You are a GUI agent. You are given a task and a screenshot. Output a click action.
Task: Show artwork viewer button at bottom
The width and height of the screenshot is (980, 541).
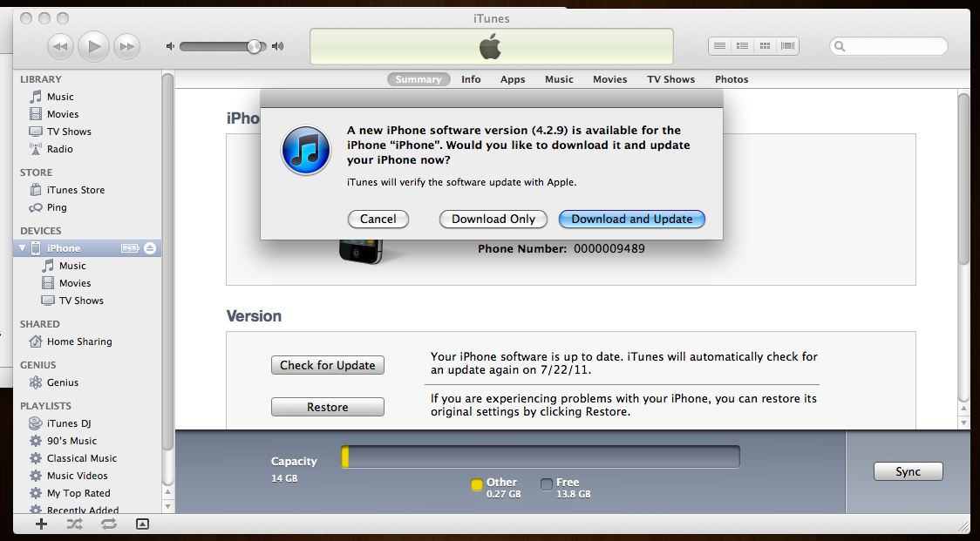tap(142, 524)
